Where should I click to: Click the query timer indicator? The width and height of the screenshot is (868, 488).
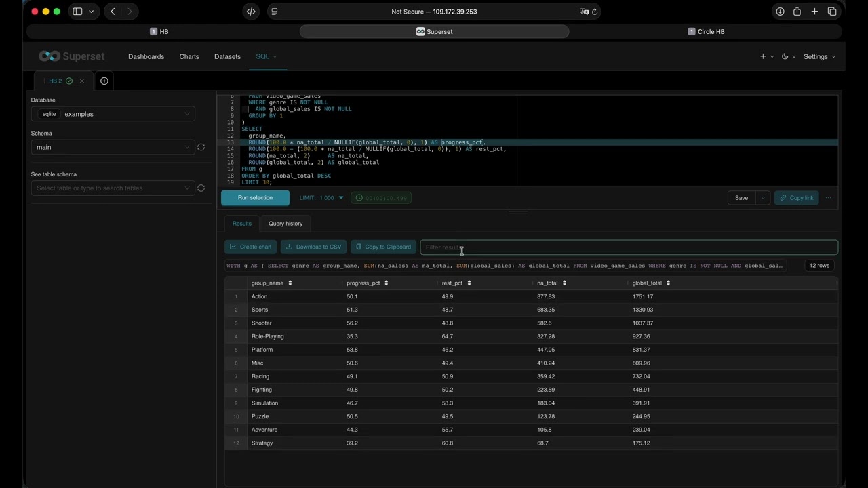click(x=381, y=198)
